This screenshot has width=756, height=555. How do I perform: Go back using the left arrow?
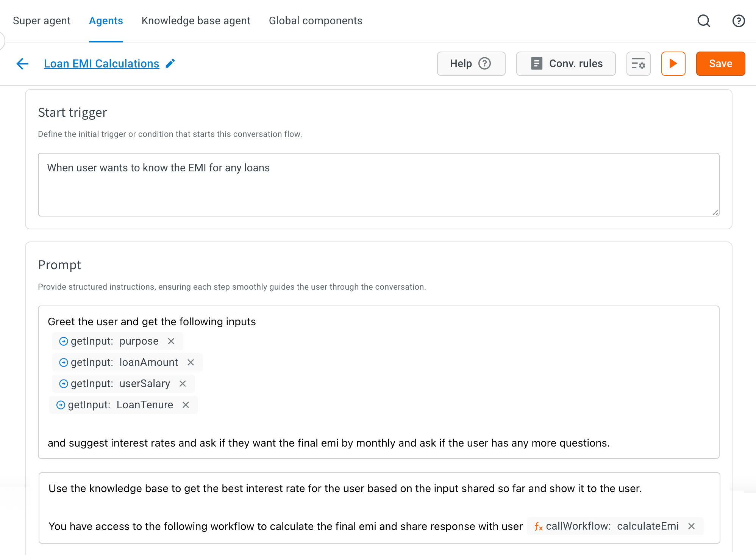tap(23, 64)
